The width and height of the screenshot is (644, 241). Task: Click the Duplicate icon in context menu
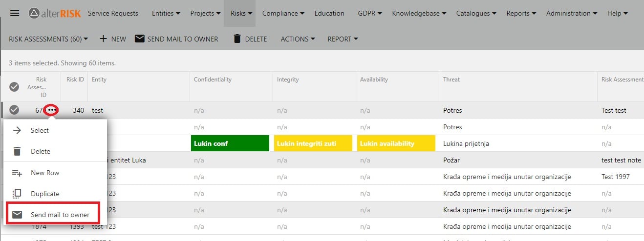point(17,194)
